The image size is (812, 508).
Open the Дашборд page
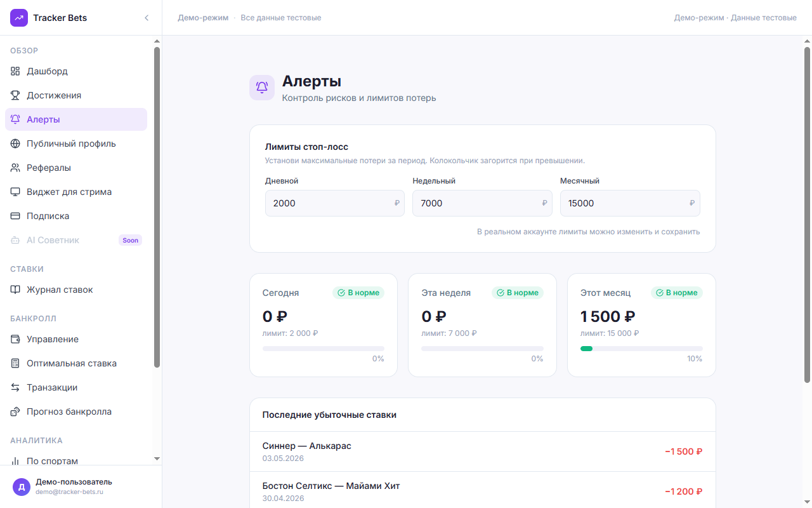tap(76, 71)
